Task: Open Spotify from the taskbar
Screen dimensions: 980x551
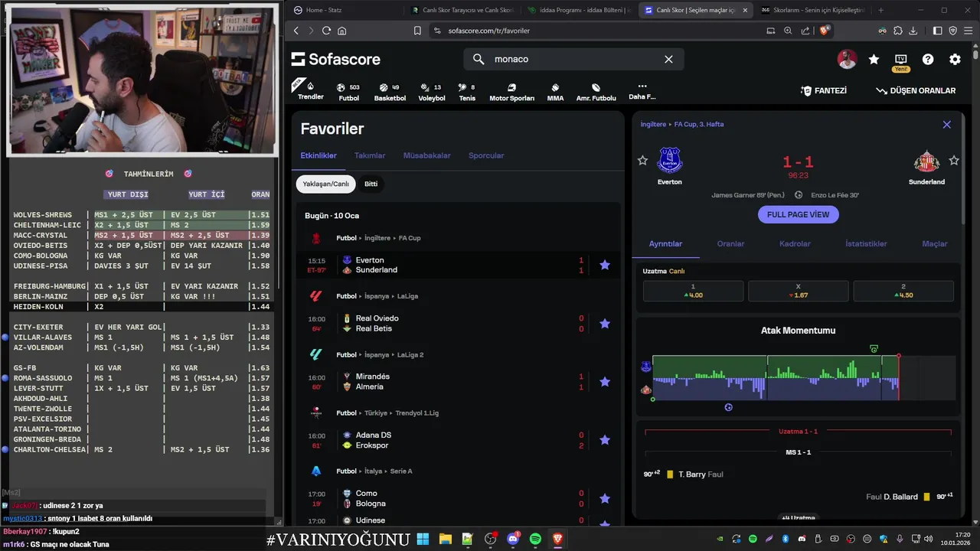Action: (535, 540)
